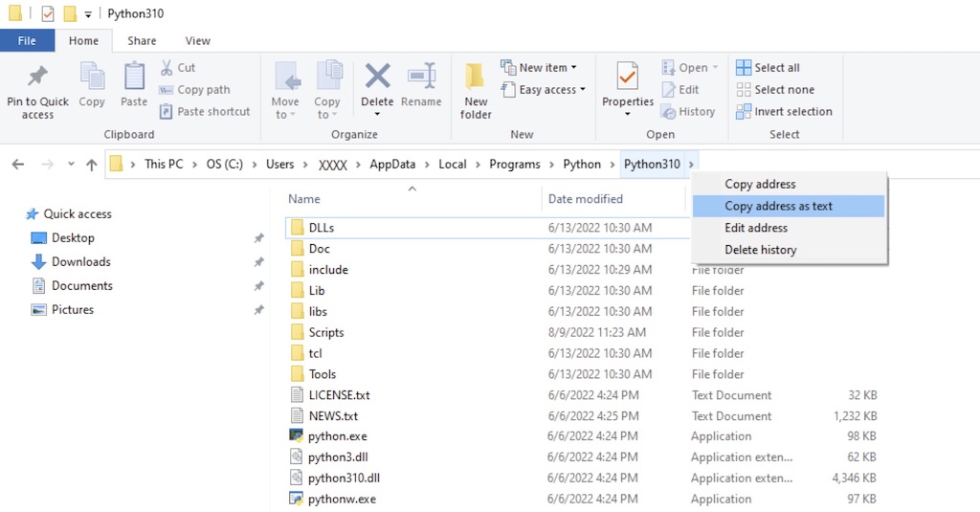Select the python.exe file icon
The width and height of the screenshot is (980, 512).
[x=297, y=435]
